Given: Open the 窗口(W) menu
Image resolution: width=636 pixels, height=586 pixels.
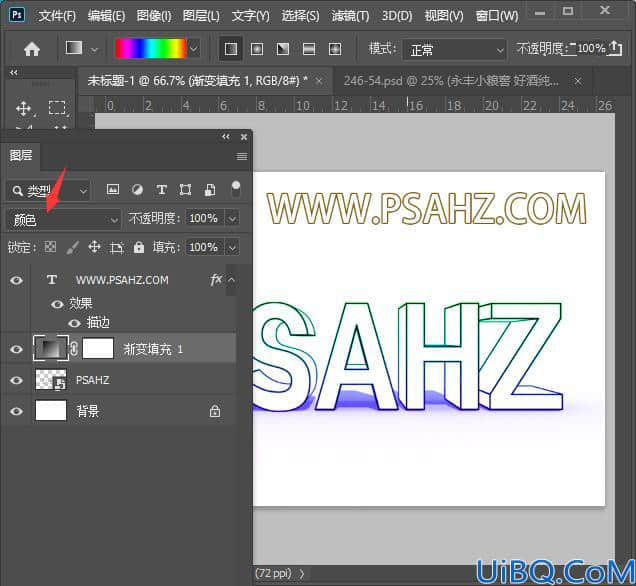Looking at the screenshot, I should tap(497, 16).
